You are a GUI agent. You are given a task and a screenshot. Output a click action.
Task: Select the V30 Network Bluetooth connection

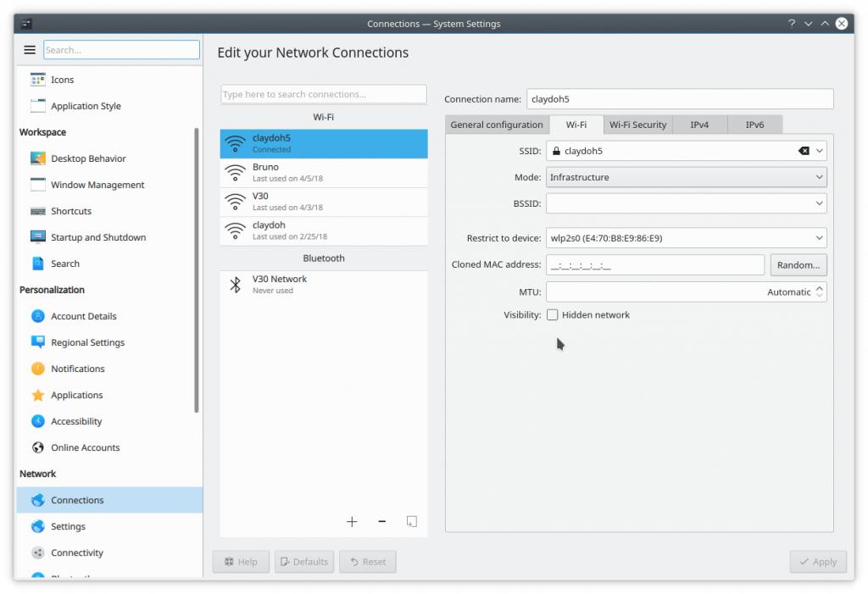(x=323, y=285)
